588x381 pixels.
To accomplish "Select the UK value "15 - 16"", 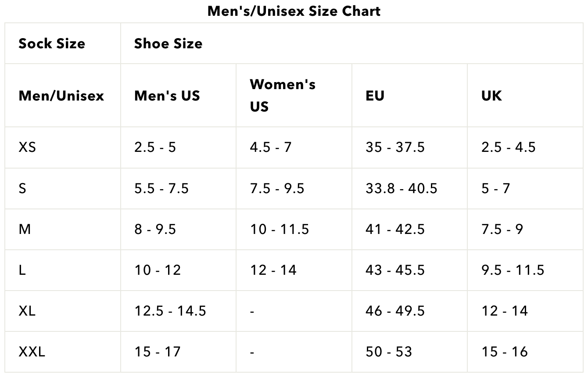I will [504, 352].
